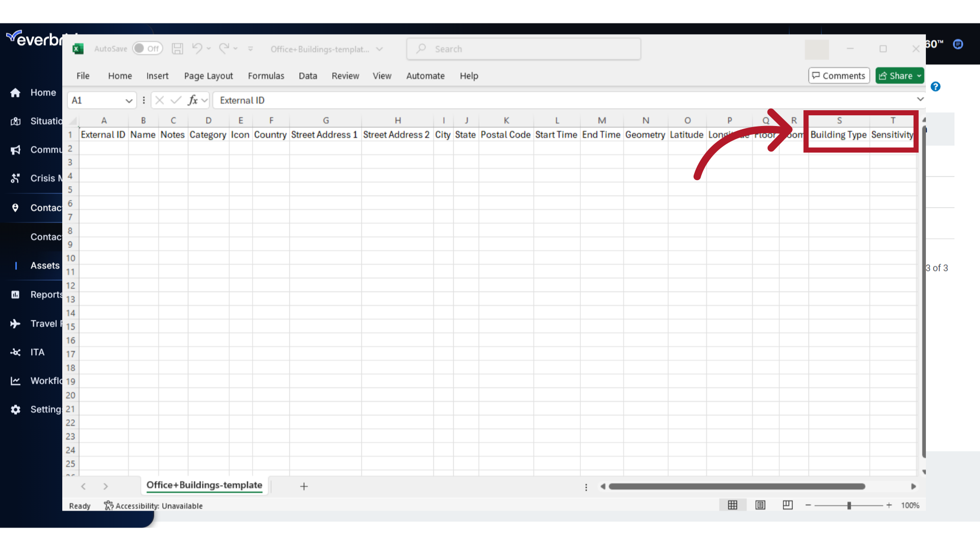Click the Building Type column S header
This screenshot has height=551, width=980.
pyautogui.click(x=839, y=120)
